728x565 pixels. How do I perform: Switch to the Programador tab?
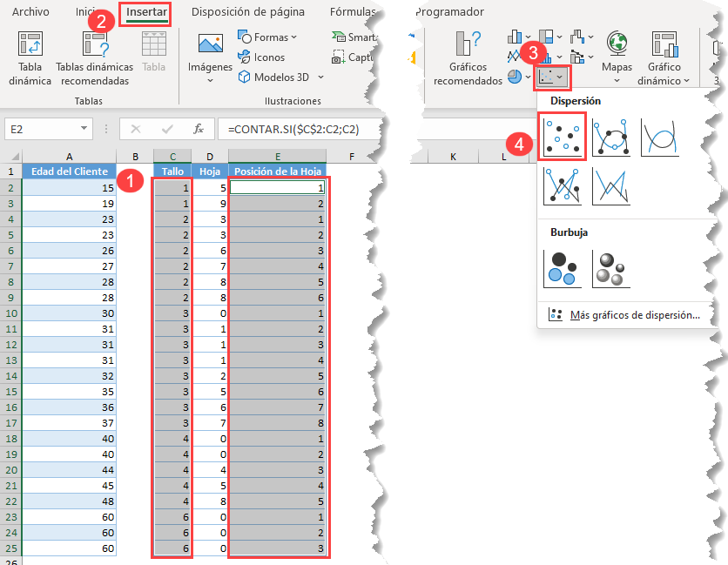coord(449,11)
